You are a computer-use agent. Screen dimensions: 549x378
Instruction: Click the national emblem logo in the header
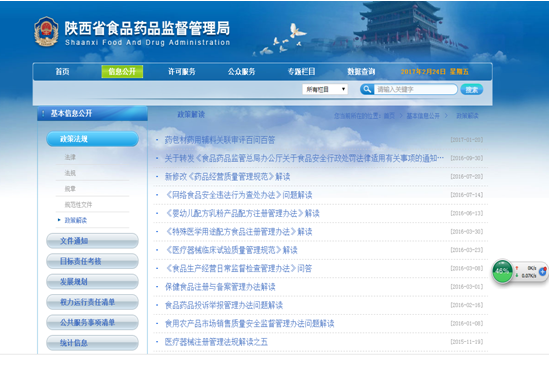[x=46, y=32]
